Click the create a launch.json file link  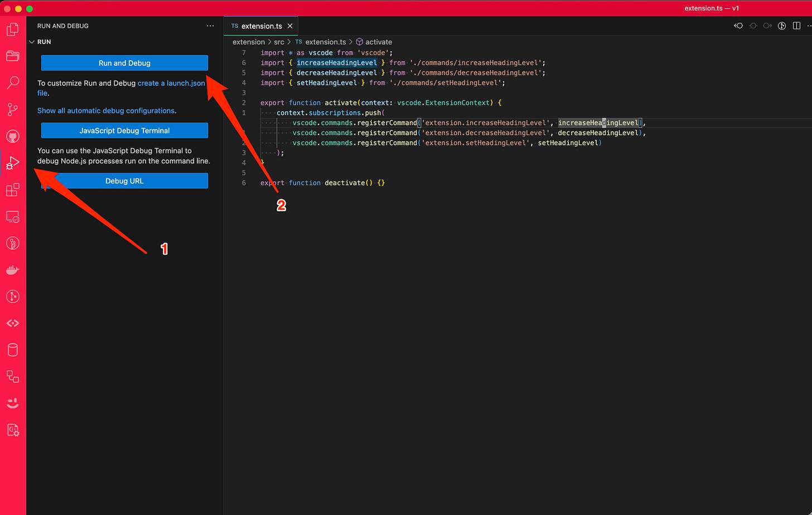coord(171,82)
